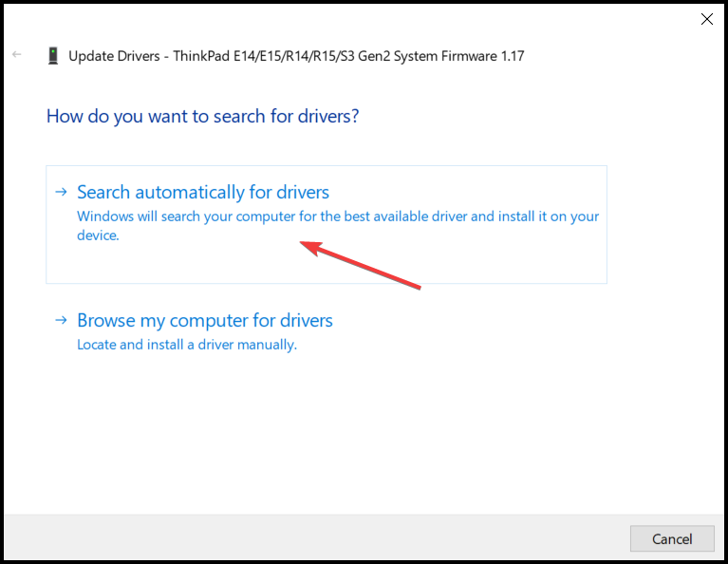Click the arrow icon beside Browse my computer
The width and height of the screenshot is (728, 564).
pos(62,320)
